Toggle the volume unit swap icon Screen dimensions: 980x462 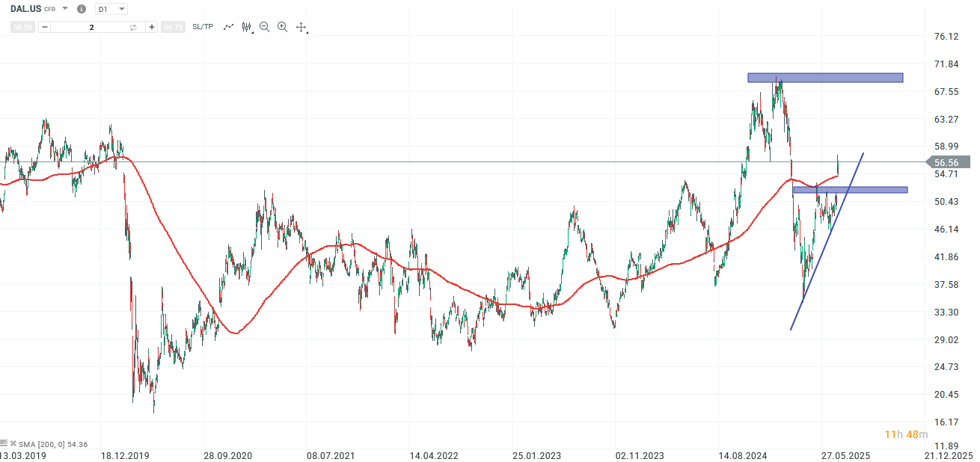point(133,27)
